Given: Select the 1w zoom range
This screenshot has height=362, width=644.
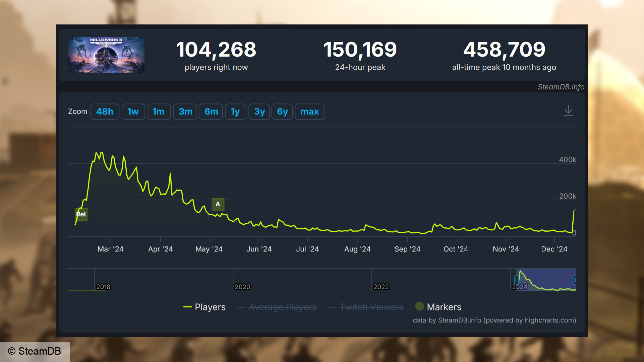Looking at the screenshot, I should coord(133,112).
